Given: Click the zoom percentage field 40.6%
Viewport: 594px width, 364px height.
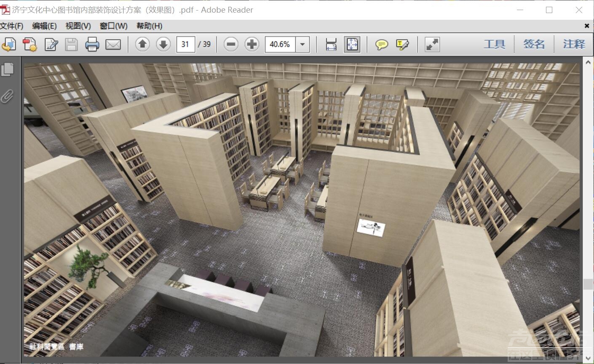Looking at the screenshot, I should [x=280, y=44].
